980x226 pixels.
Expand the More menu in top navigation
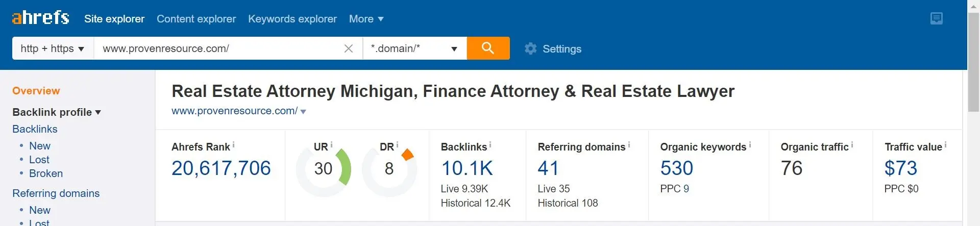366,19
